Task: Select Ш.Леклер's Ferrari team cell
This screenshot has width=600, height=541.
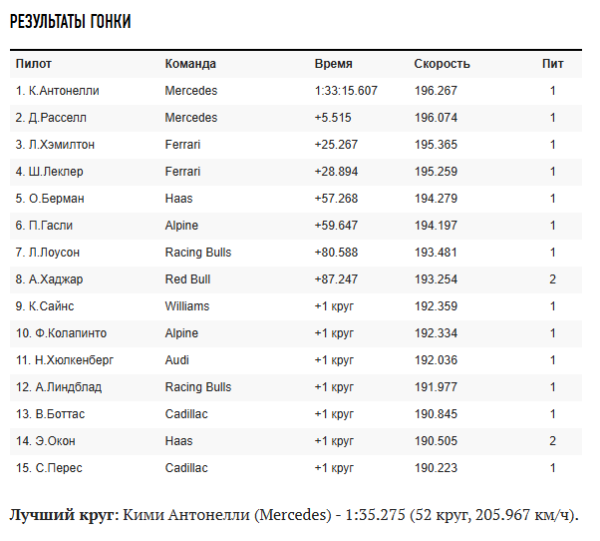Action: pyautogui.click(x=183, y=172)
